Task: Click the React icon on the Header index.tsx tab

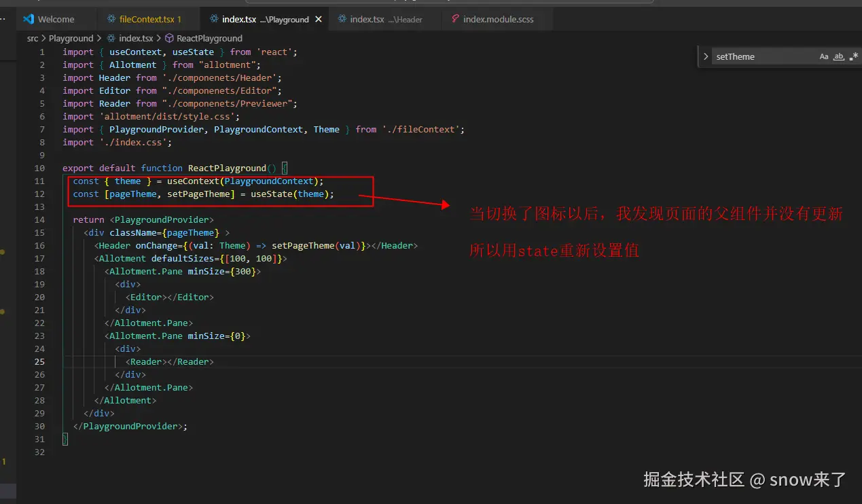Action: point(342,19)
